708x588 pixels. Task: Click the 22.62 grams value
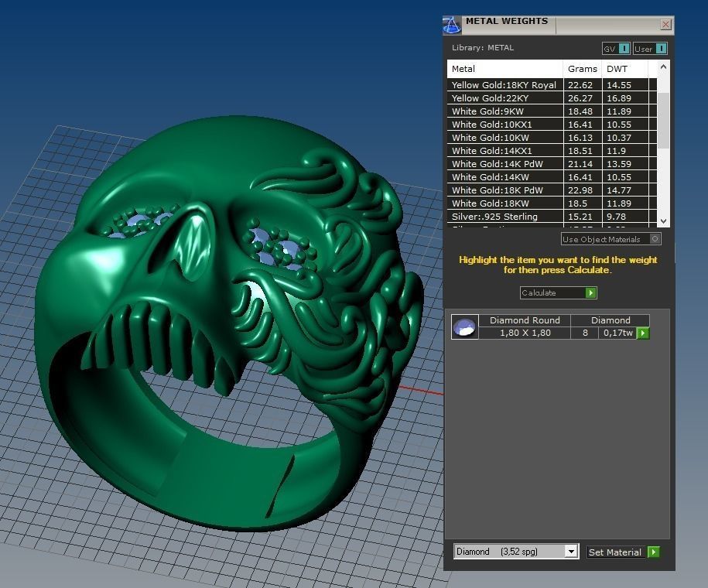pyautogui.click(x=580, y=85)
